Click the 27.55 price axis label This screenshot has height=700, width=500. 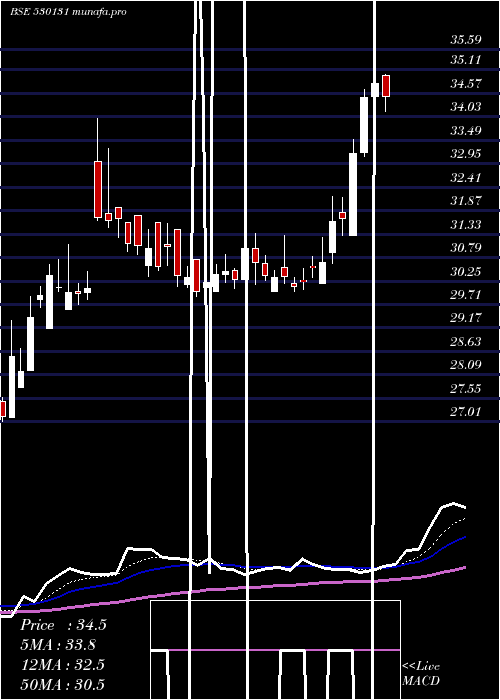(466, 389)
